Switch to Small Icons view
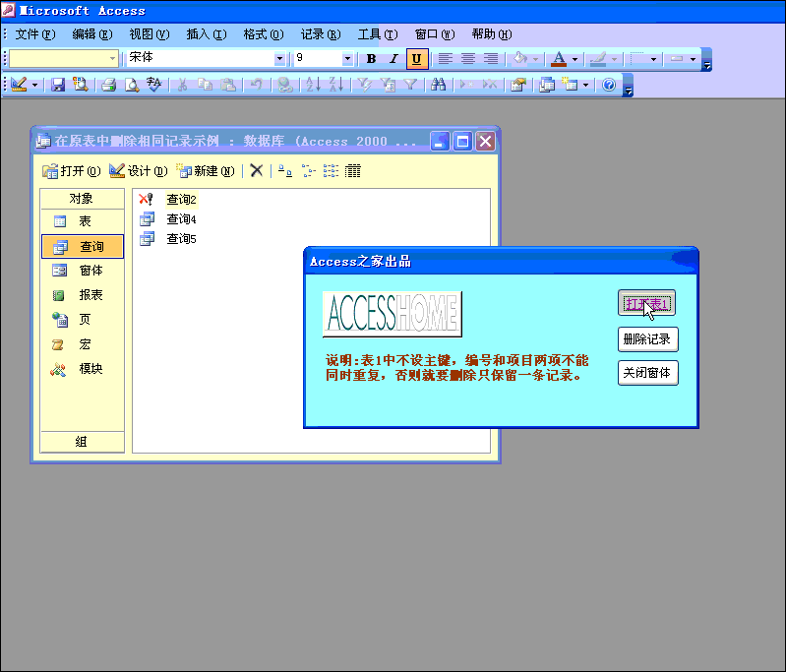 click(x=308, y=171)
